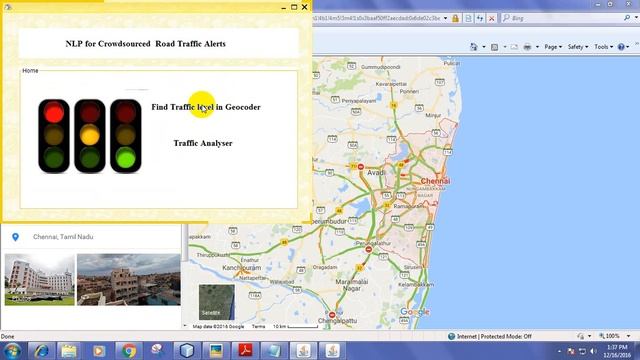Click the yellow traffic light image
The height and width of the screenshot is (360, 640).
90,136
